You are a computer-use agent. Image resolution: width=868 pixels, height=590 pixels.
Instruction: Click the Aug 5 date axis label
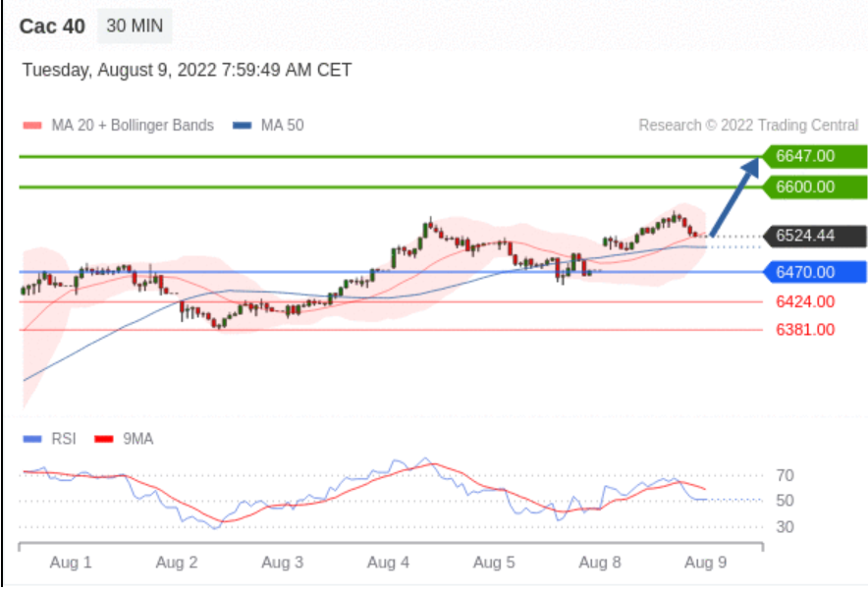click(494, 563)
